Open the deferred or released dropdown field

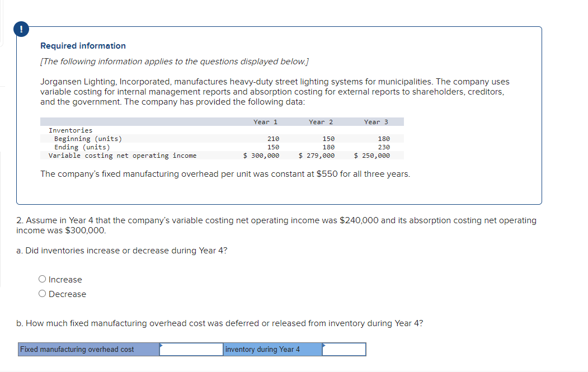[191, 349]
